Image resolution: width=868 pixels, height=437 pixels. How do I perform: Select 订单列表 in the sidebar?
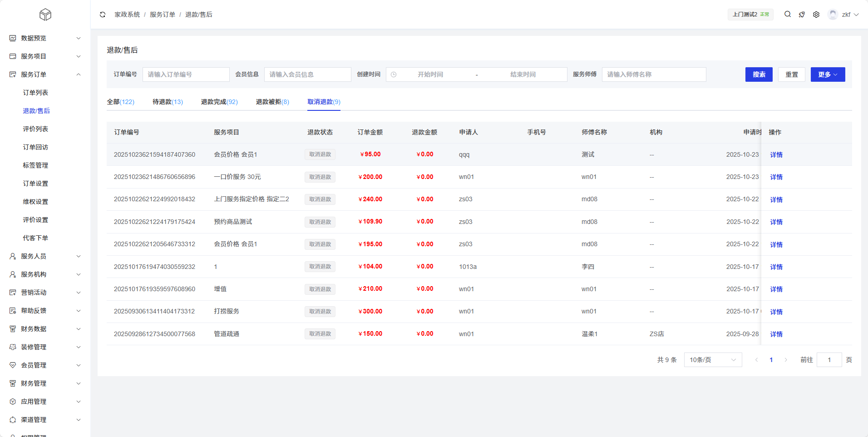(35, 93)
